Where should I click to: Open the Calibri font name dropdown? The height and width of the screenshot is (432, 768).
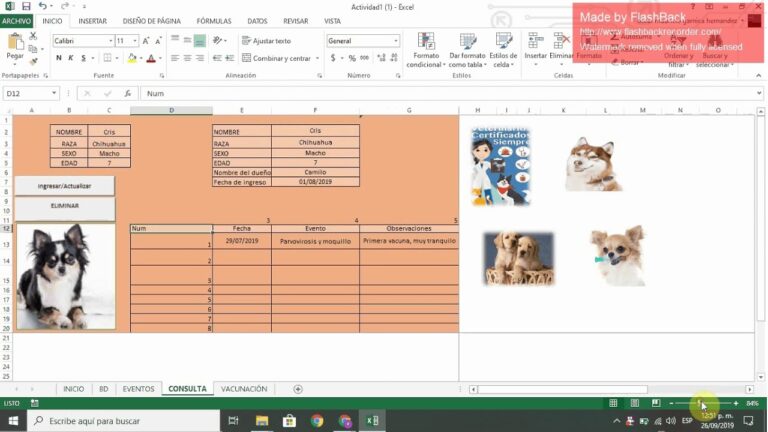[82, 41]
